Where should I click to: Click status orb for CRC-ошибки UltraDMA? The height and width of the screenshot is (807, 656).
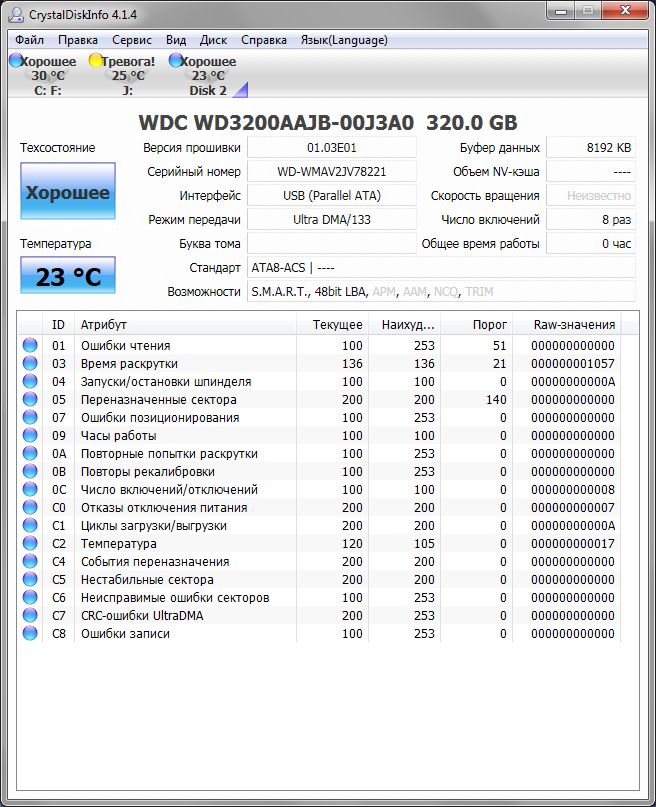pos(30,615)
